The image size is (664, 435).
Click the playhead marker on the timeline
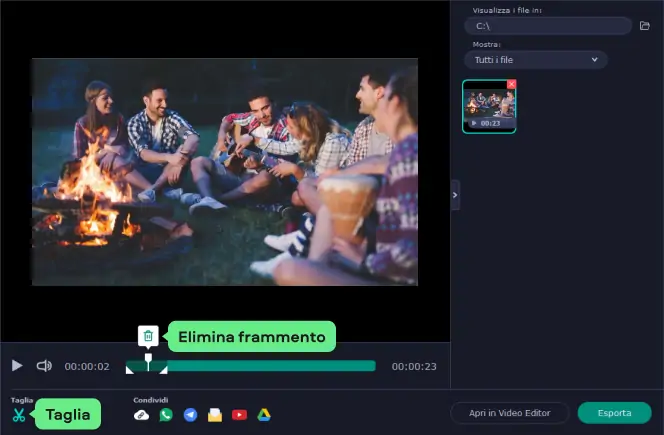(x=148, y=362)
